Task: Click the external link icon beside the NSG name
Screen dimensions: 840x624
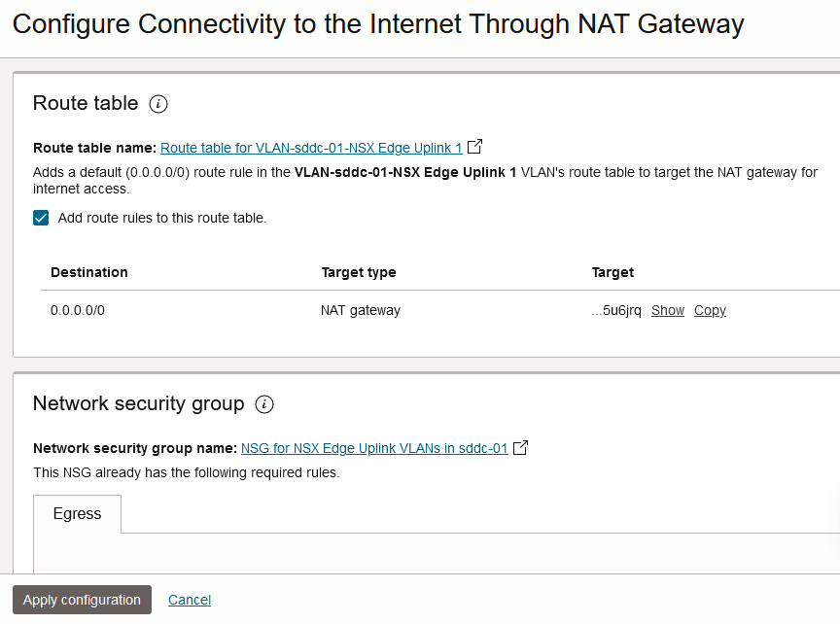Action: click(520, 447)
